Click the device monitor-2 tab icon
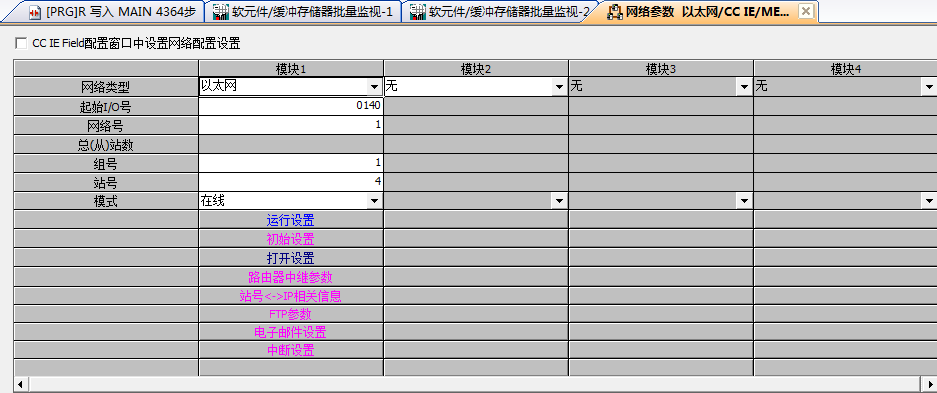The width and height of the screenshot is (937, 393). tap(418, 11)
